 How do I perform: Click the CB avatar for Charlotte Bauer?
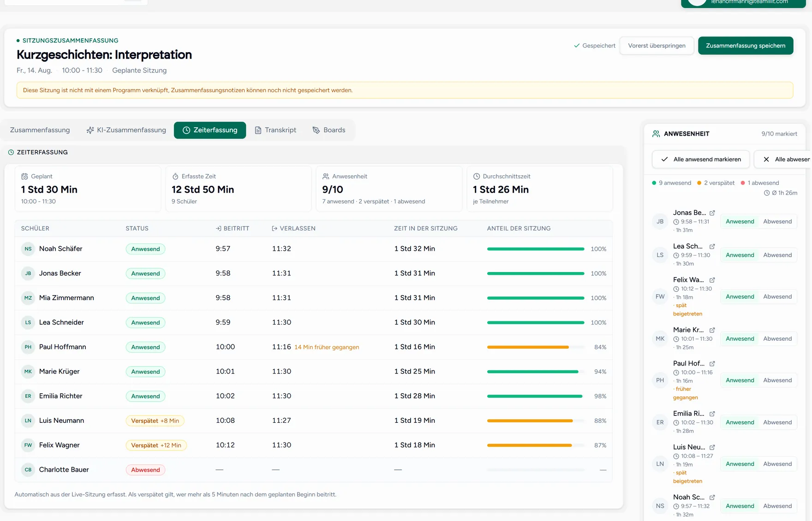(x=28, y=470)
